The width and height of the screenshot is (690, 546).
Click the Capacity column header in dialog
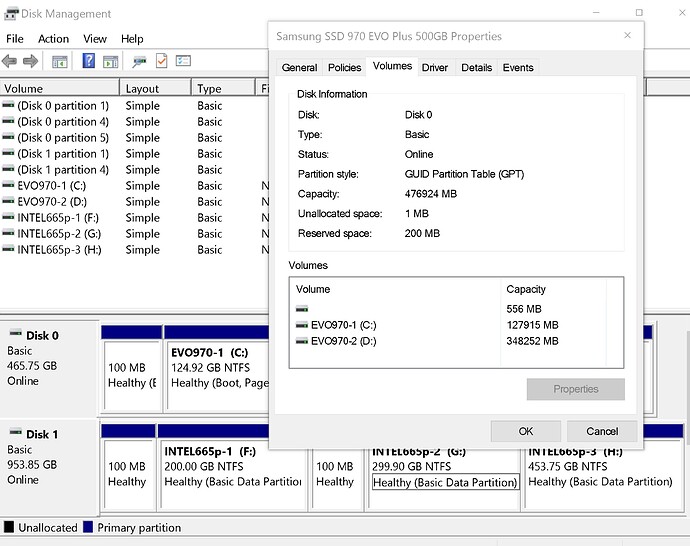(554, 289)
